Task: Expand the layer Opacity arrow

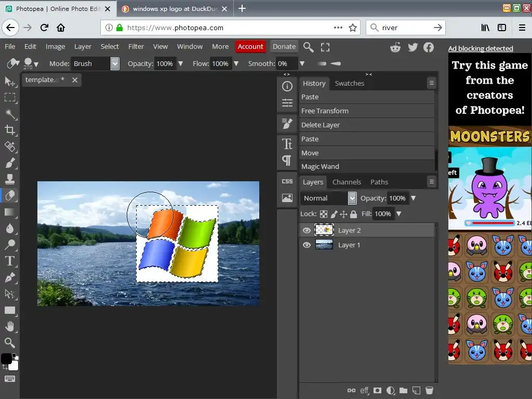Action: [x=413, y=198]
